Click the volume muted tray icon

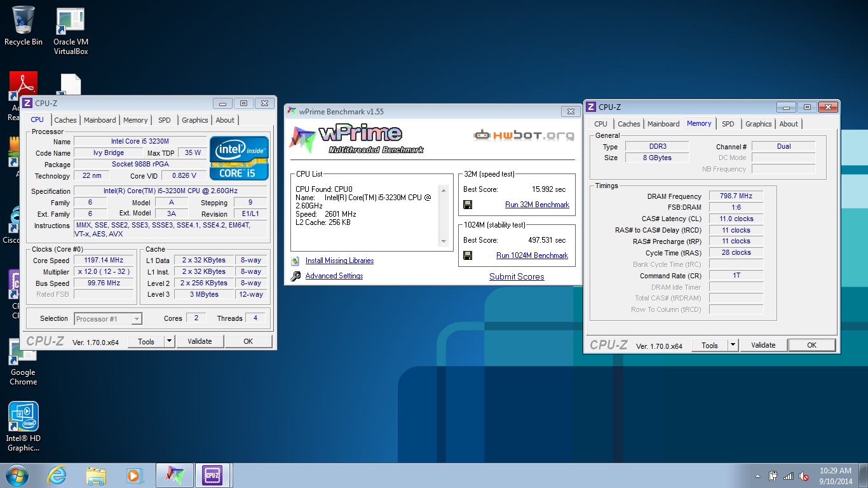[804, 476]
